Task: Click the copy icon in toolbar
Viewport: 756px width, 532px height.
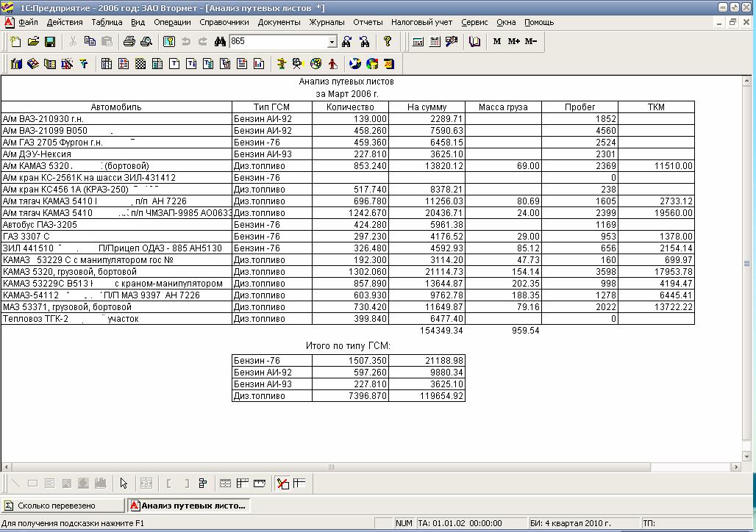Action: coord(90,42)
